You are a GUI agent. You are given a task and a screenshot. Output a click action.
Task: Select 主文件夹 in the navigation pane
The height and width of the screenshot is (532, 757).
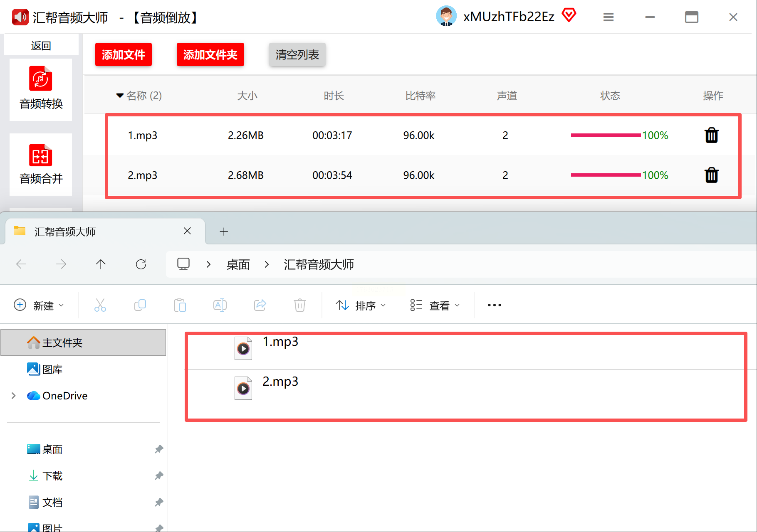[83, 342]
